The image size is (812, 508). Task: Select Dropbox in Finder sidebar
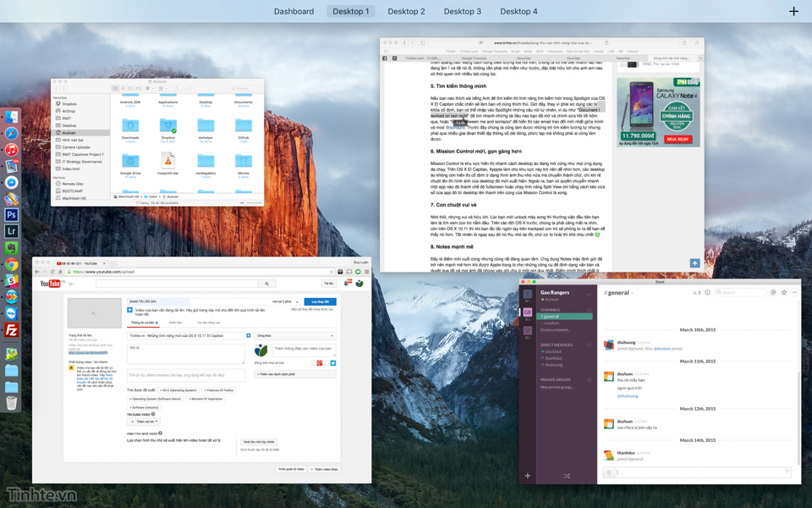69,104
